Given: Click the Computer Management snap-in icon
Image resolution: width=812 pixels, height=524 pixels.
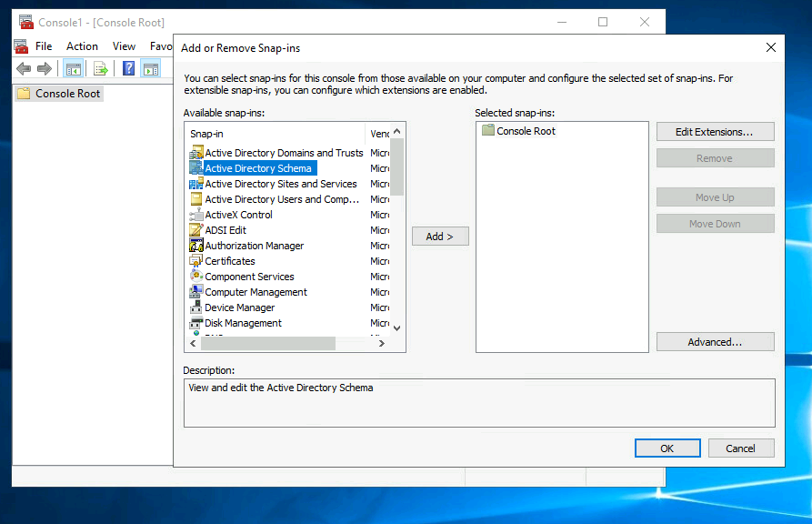Looking at the screenshot, I should tap(196, 292).
